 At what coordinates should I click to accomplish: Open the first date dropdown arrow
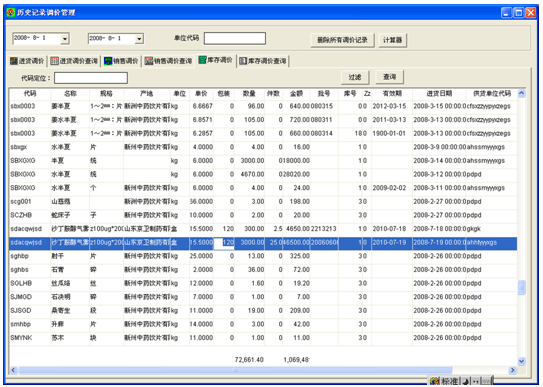click(64, 39)
